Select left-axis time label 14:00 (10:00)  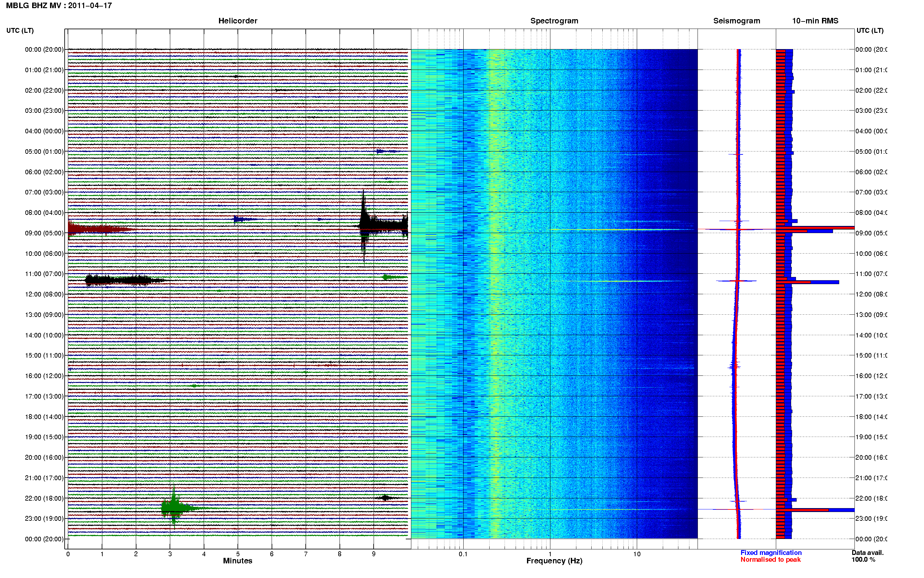[x=44, y=335]
